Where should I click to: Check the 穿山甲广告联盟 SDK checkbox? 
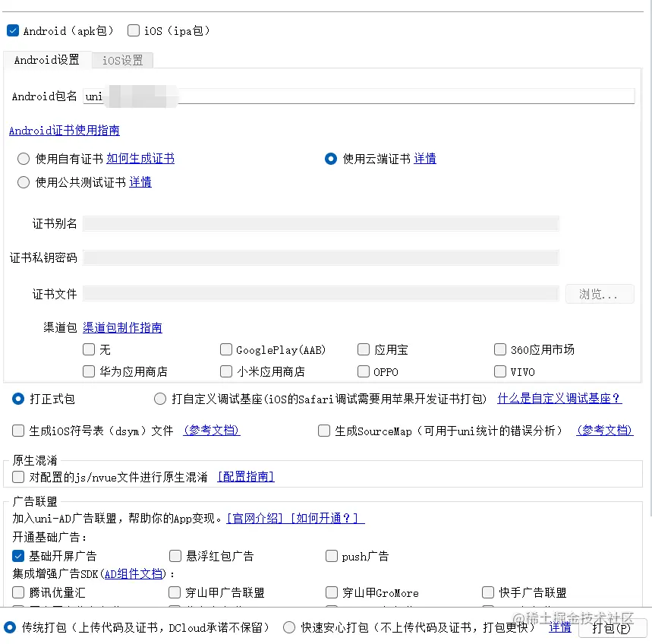point(175,592)
